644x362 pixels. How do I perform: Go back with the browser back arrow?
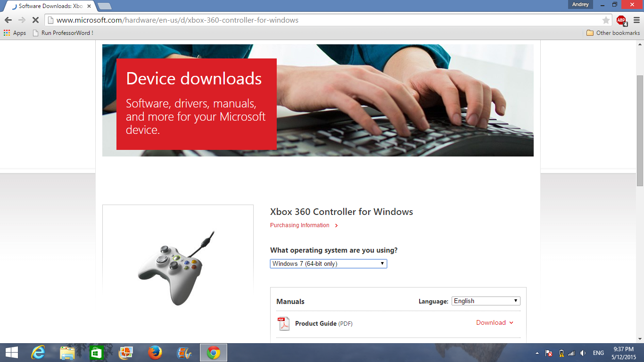[x=8, y=20]
